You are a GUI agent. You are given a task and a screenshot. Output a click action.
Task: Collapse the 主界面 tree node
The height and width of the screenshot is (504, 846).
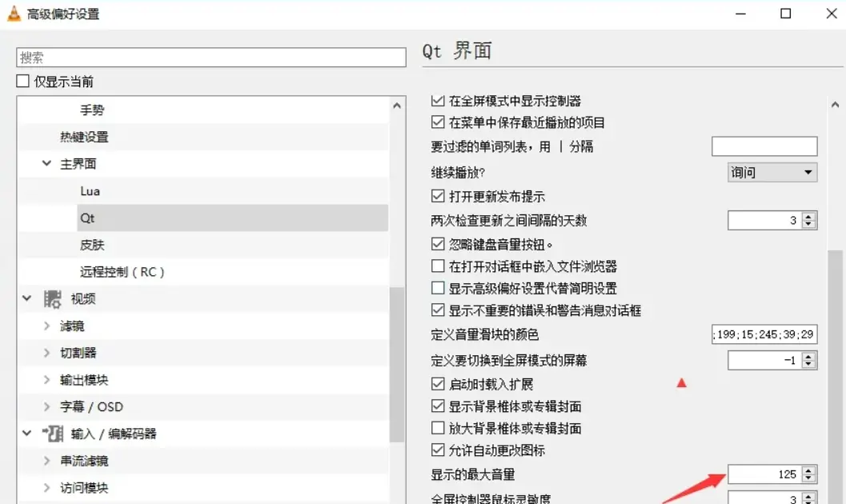(47, 164)
